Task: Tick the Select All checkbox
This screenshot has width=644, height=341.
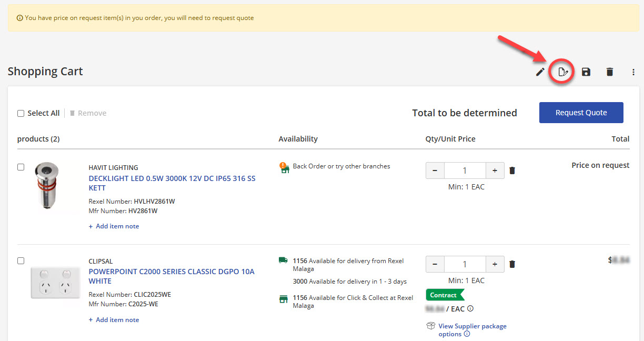Action: (21, 113)
